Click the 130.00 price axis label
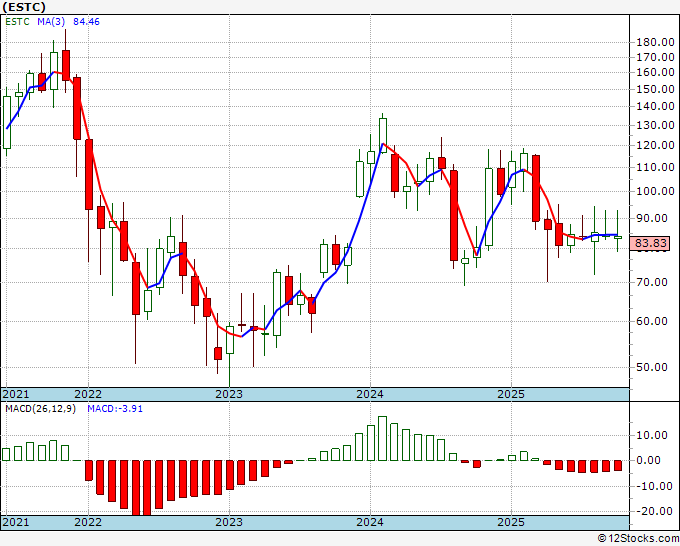This screenshot has height=546, width=680. pyautogui.click(x=655, y=125)
